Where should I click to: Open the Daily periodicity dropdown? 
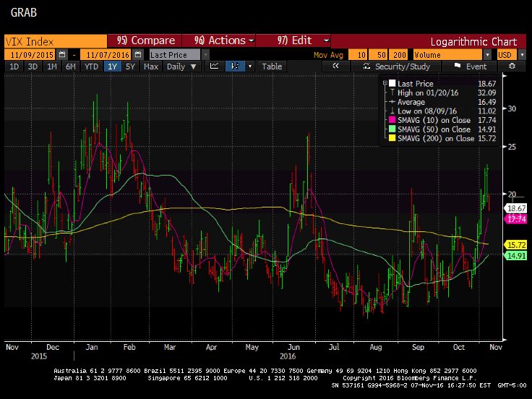click(182, 66)
